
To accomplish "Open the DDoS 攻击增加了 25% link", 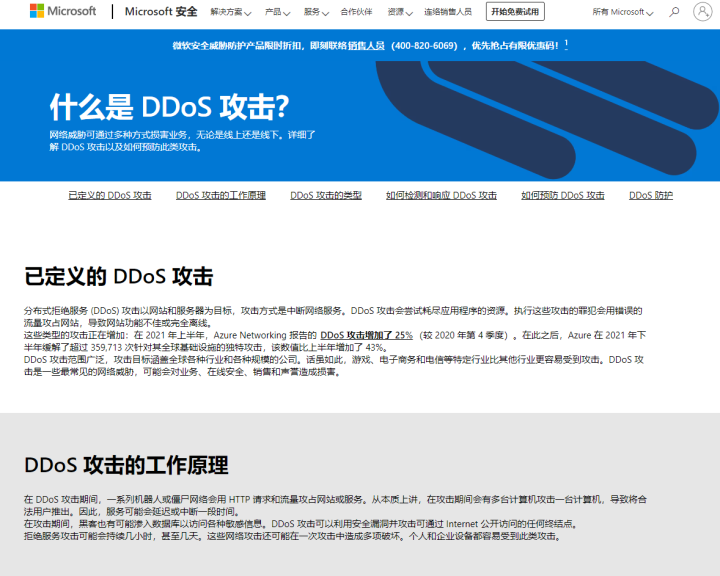I will (366, 335).
